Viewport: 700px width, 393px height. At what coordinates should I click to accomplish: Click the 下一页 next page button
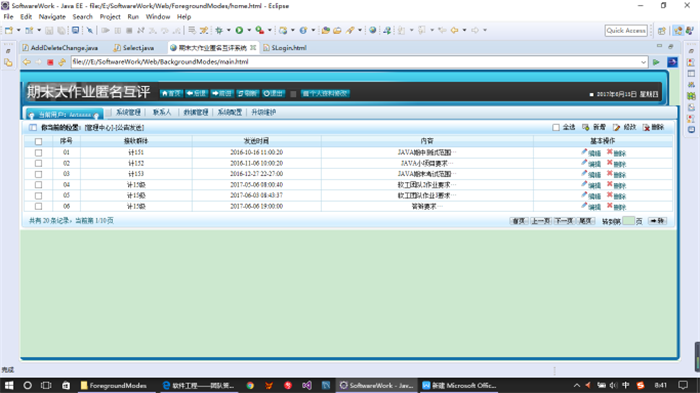(x=563, y=221)
